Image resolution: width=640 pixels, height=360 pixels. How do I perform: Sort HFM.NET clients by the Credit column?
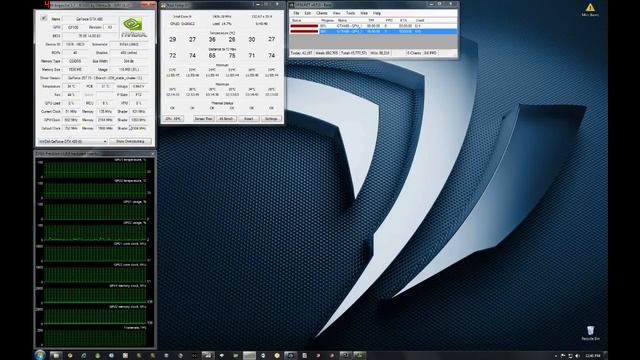click(x=420, y=20)
